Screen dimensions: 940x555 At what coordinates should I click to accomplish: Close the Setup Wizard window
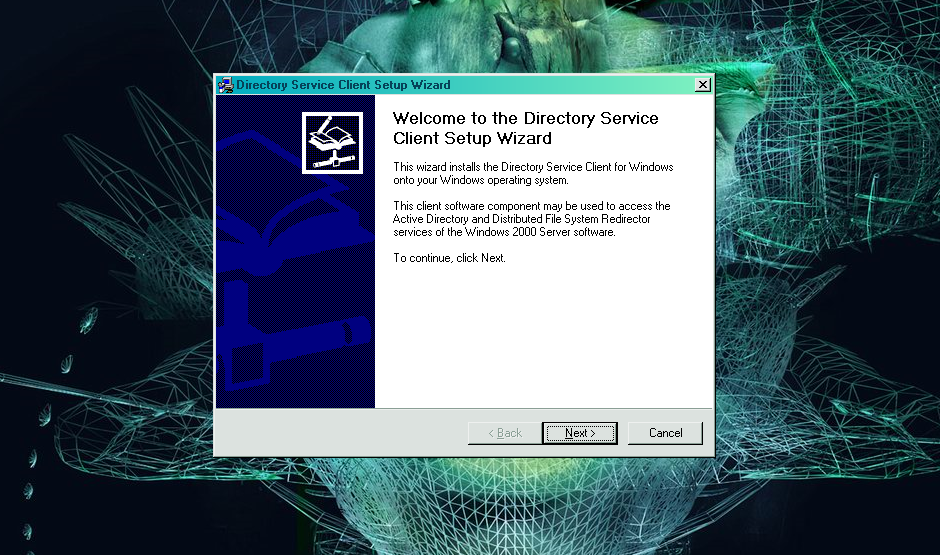703,85
